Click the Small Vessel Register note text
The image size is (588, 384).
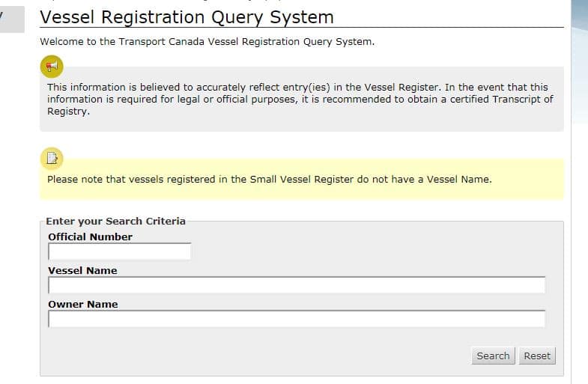[269, 179]
